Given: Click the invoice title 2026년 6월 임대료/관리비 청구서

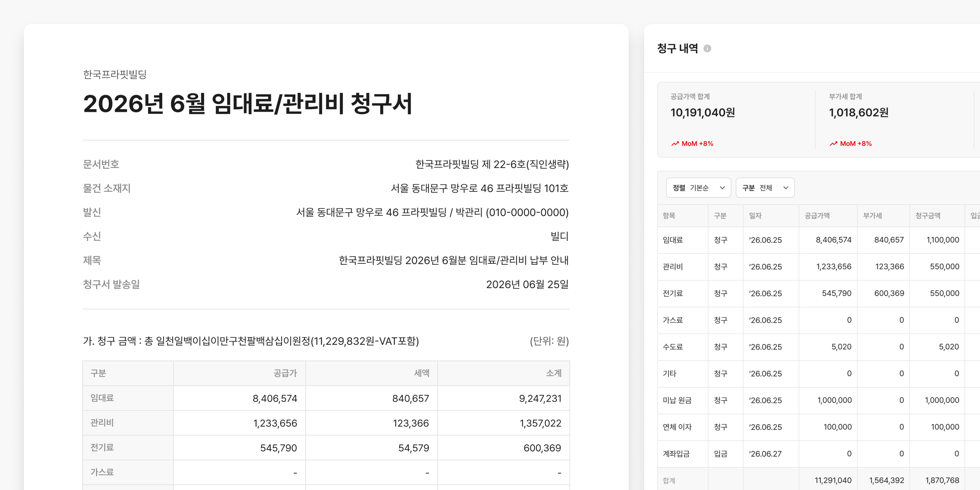Looking at the screenshot, I should [248, 103].
